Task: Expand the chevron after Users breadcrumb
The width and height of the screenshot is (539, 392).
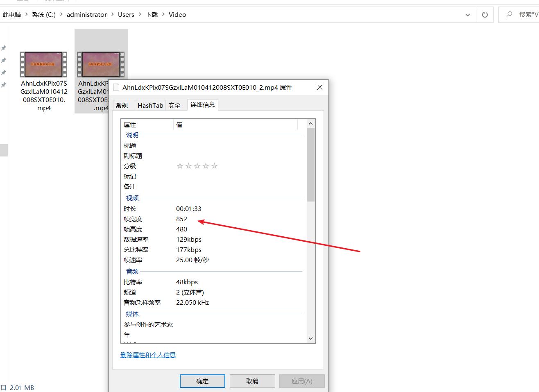Action: pos(140,14)
